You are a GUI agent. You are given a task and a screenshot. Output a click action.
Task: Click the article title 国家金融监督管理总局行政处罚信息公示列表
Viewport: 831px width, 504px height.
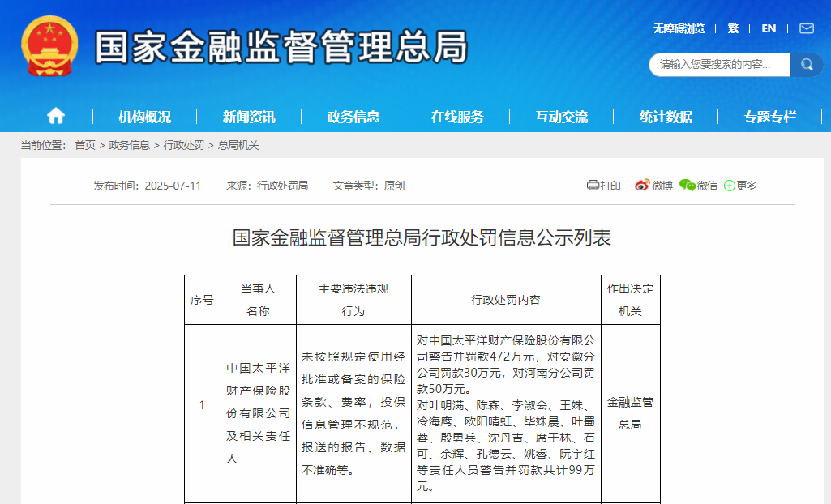click(422, 237)
